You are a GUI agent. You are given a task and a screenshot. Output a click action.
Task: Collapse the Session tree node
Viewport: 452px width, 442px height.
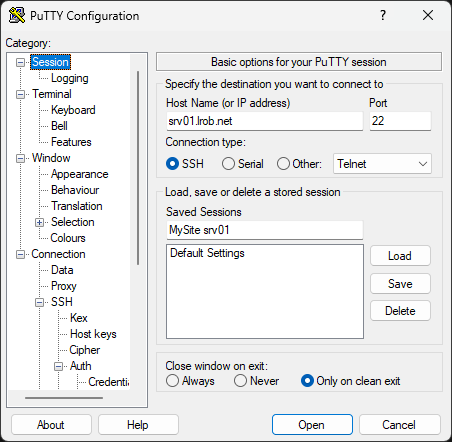point(21,62)
